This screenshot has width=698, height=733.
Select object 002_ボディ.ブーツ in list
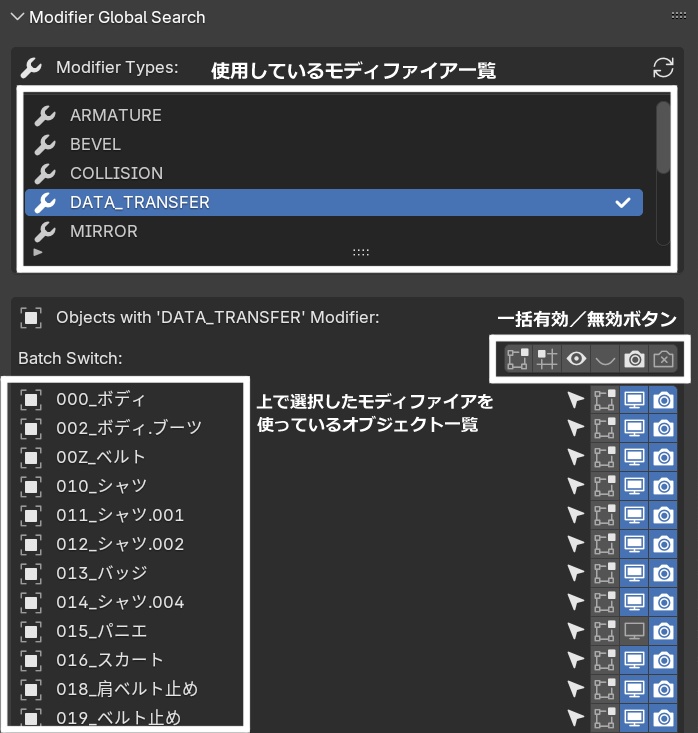pos(129,429)
